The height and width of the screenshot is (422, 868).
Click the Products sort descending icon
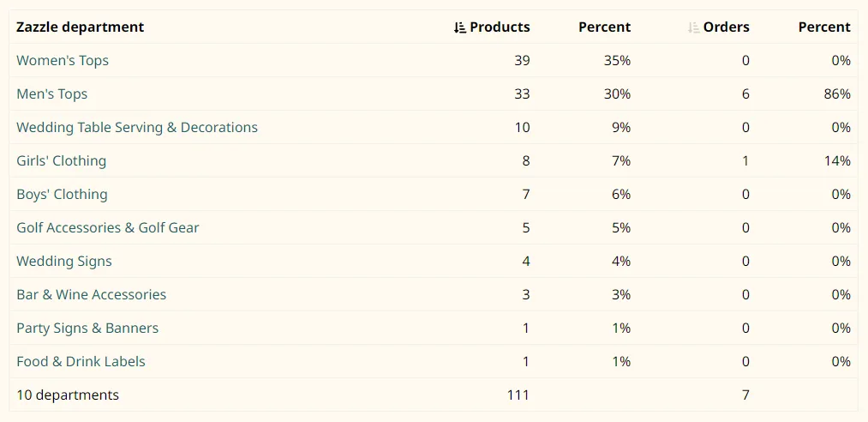460,27
